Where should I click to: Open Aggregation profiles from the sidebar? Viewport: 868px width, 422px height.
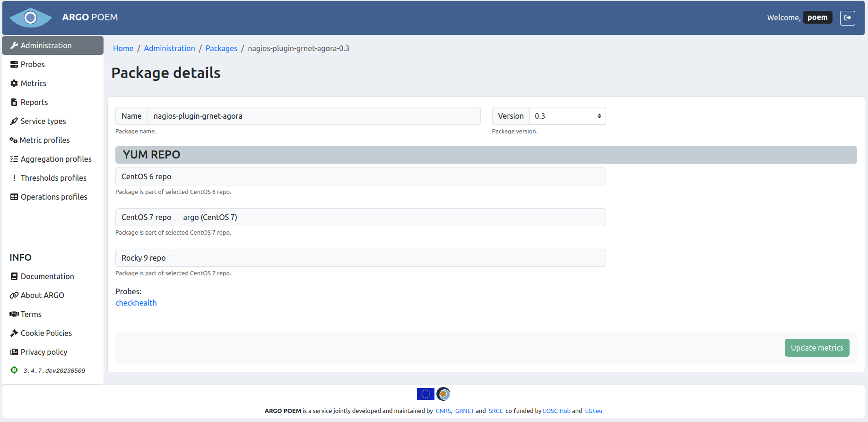56,159
